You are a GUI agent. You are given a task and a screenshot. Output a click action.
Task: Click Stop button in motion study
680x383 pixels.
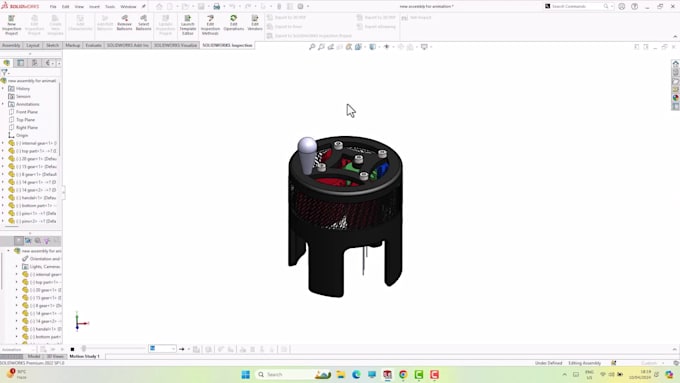pos(72,349)
